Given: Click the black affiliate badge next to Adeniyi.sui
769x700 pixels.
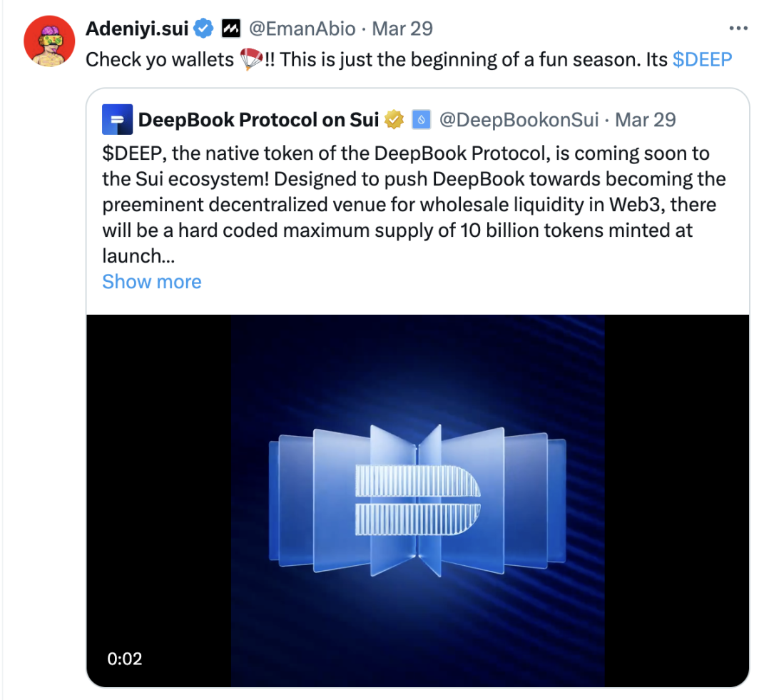Looking at the screenshot, I should click(230, 29).
